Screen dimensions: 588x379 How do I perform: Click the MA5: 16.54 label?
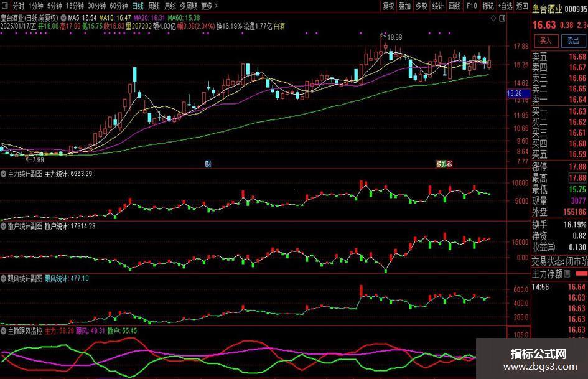click(83, 17)
